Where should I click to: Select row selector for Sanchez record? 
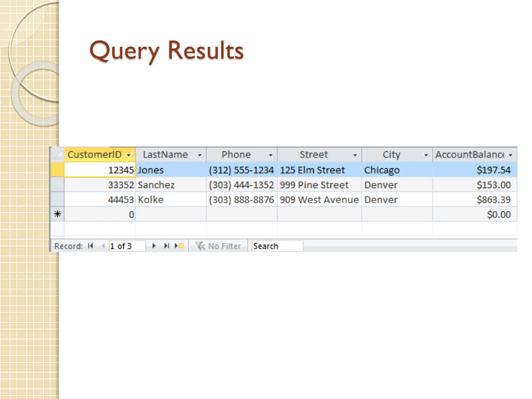[x=58, y=185]
